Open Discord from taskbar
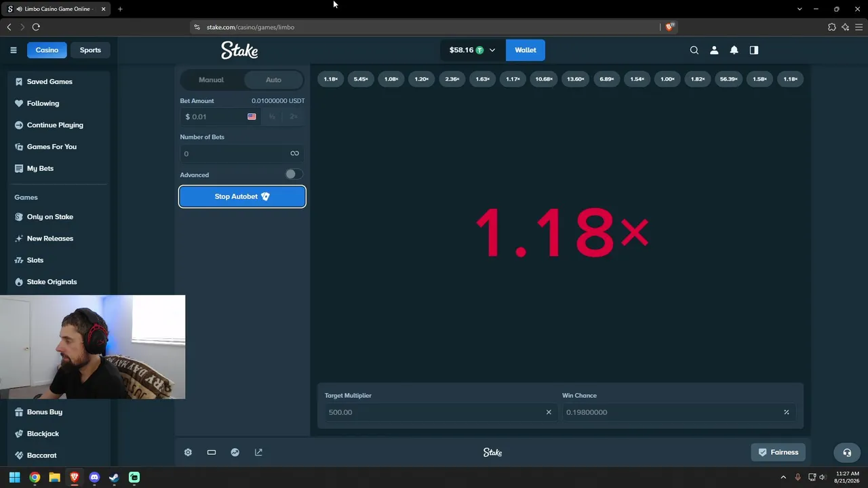The image size is (868, 488). point(94,477)
